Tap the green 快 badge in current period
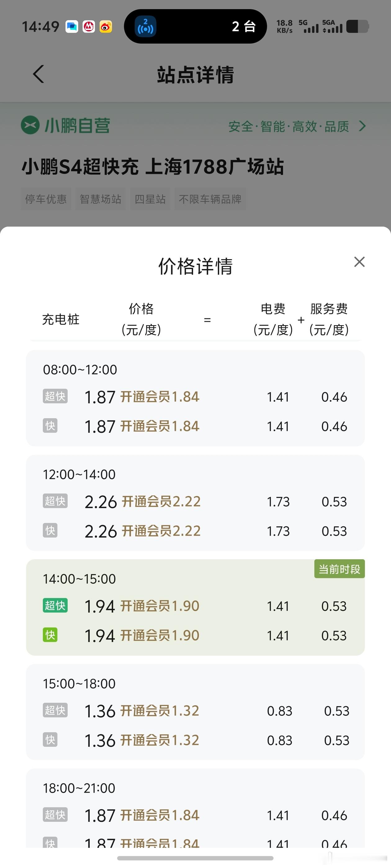This screenshot has height=868, width=391. [50, 635]
